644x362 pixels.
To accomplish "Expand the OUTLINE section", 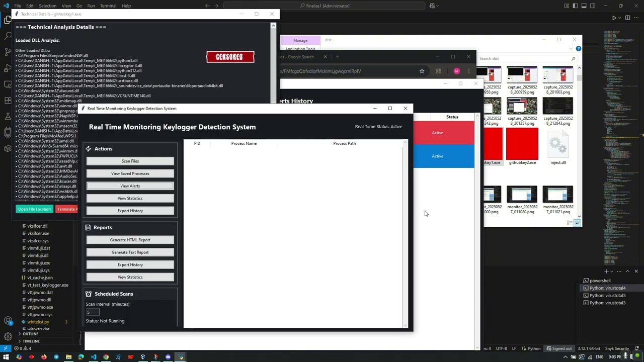I will click(30, 334).
